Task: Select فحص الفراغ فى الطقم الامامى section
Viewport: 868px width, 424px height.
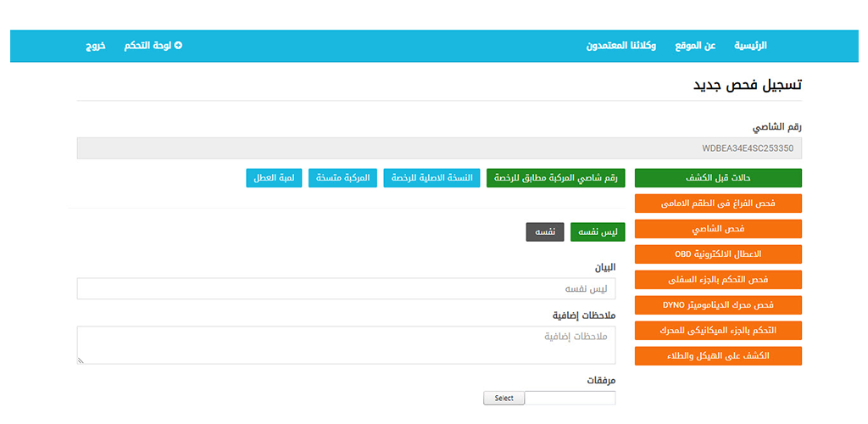Action: pos(718,204)
